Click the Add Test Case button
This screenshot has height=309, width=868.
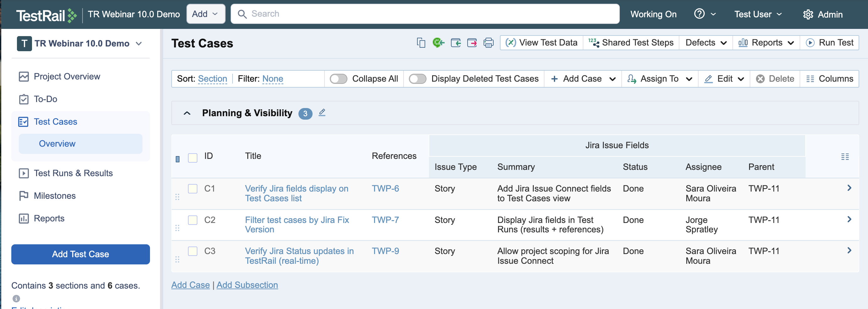80,254
